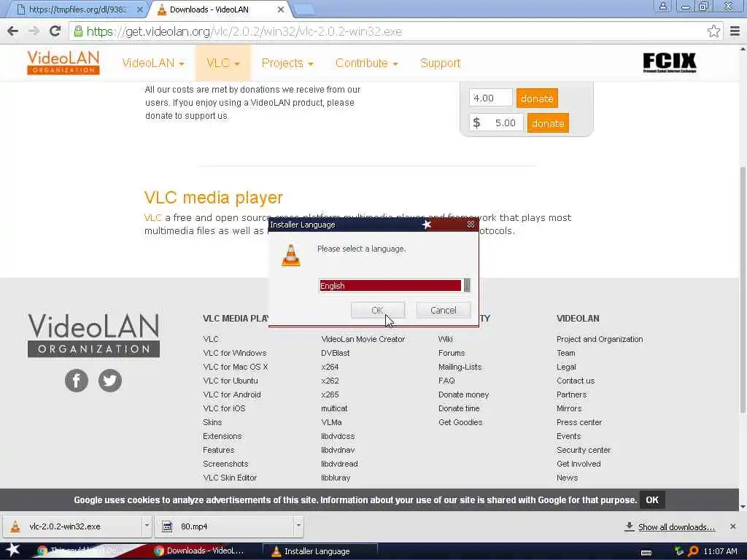Open Support in the navigation bar
This screenshot has width=747, height=560.
440,63
